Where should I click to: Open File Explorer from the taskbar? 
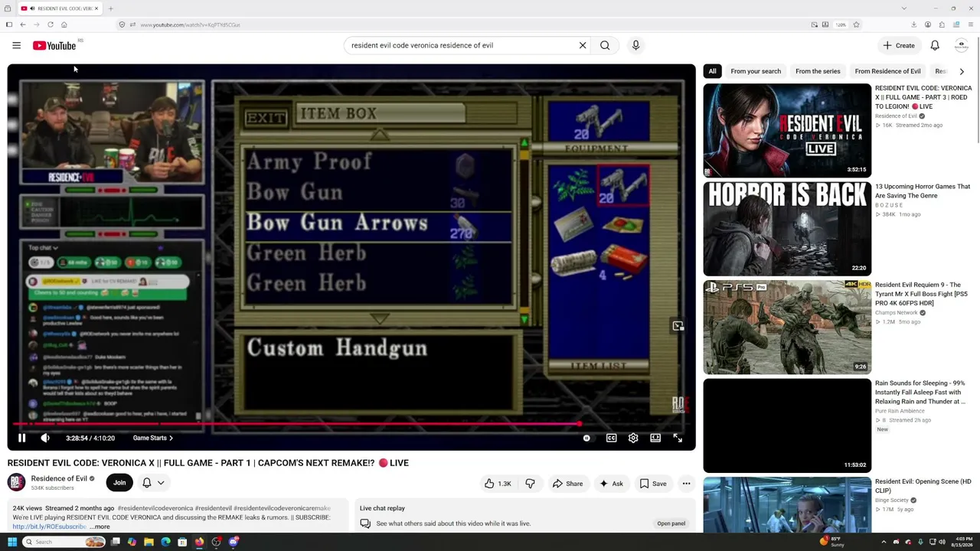pyautogui.click(x=149, y=542)
